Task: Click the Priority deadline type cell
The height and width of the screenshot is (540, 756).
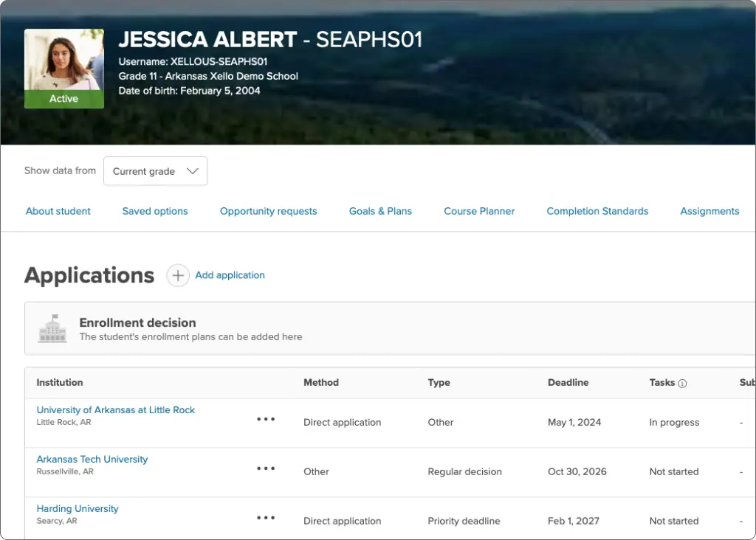Action: pyautogui.click(x=464, y=522)
